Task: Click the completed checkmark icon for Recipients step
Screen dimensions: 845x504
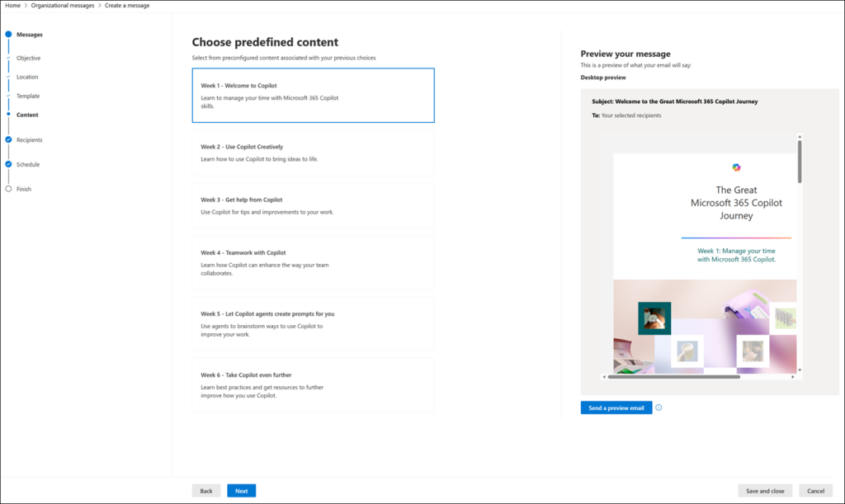Action: (7, 139)
